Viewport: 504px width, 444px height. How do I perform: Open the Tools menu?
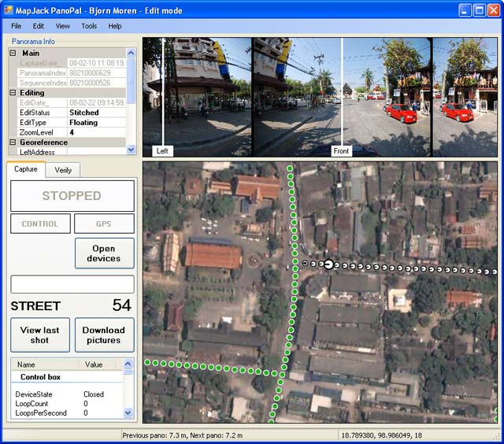click(x=89, y=26)
